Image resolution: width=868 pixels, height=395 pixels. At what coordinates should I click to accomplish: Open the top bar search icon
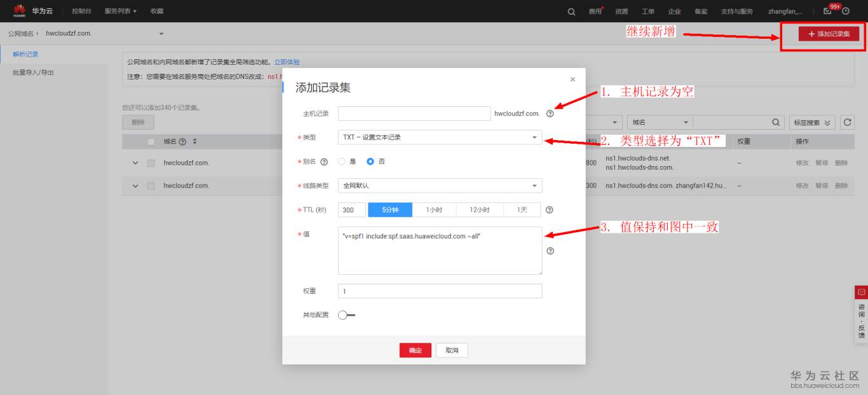[571, 11]
